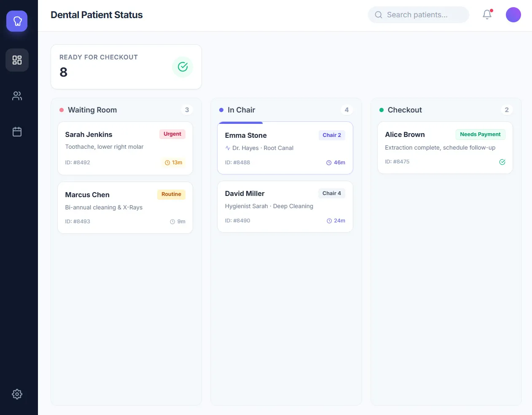532x415 pixels.
Task: Open Sarah Jenkins patient card
Action: pos(125,148)
